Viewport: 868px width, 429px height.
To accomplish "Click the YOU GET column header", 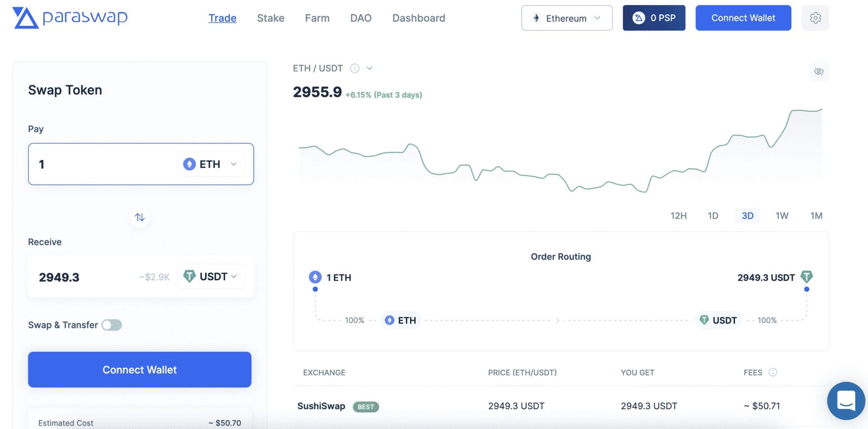I will (637, 372).
